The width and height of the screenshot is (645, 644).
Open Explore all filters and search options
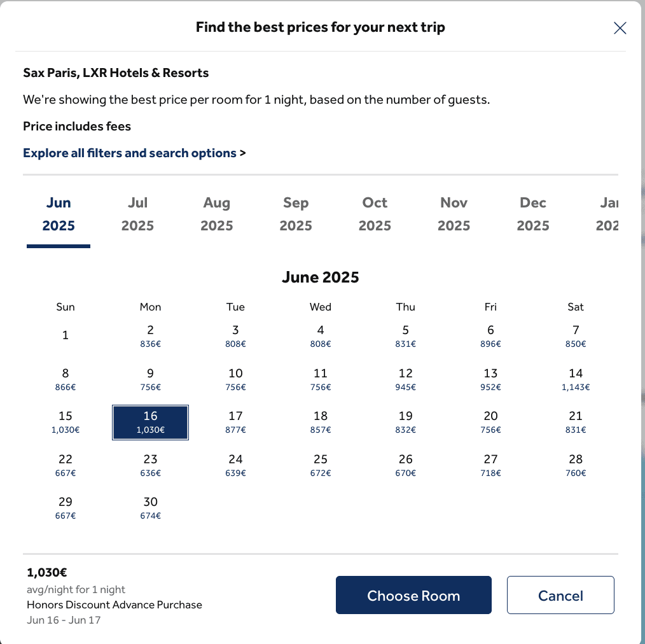[x=134, y=153]
